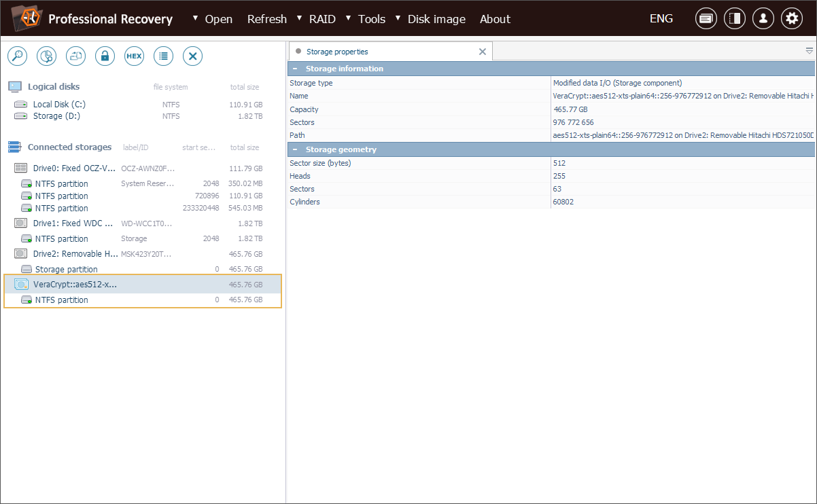This screenshot has width=817, height=504.
Task: Expand the Open menu dropdown arrow
Action: point(196,18)
